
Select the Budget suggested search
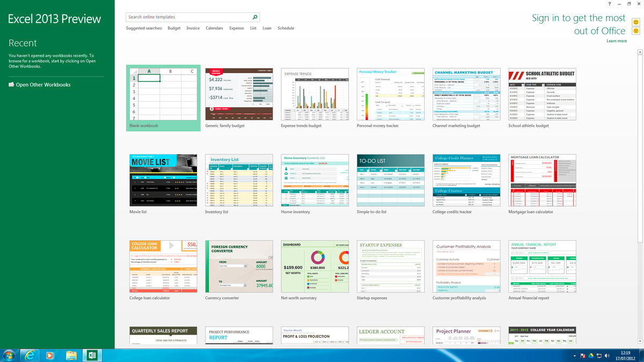coord(174,28)
